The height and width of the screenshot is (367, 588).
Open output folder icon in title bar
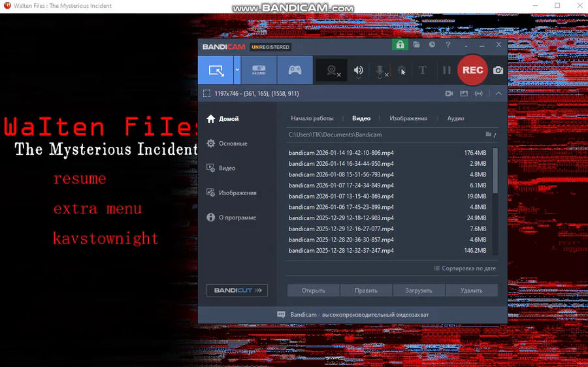pos(416,44)
